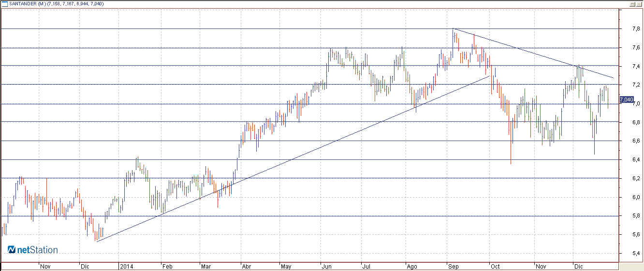
Task: Click the 5,4 price axis label
Action: [x=636, y=253]
